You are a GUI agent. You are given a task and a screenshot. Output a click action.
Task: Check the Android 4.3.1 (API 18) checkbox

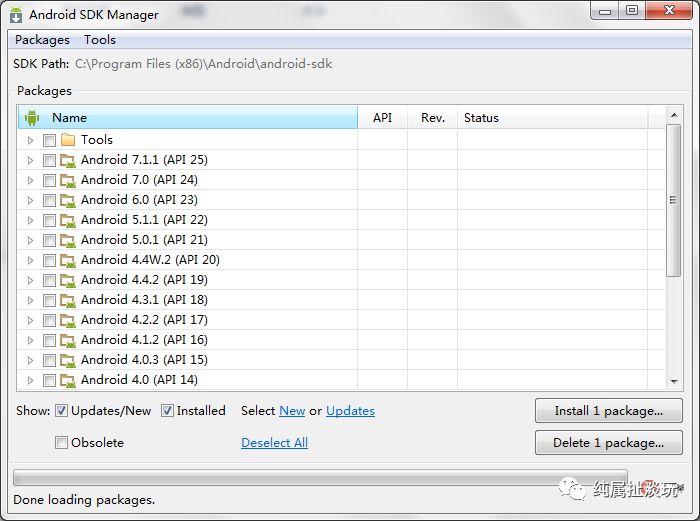(x=49, y=300)
